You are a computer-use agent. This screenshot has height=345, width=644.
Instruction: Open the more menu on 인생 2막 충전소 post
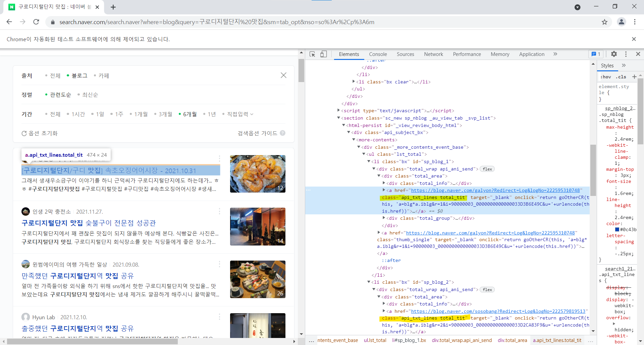click(x=219, y=211)
